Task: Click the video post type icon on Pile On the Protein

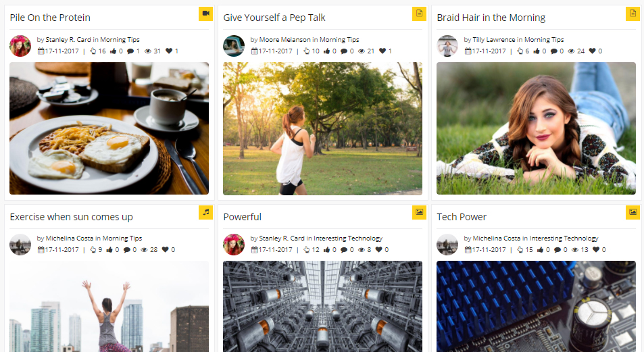Action: [206, 14]
